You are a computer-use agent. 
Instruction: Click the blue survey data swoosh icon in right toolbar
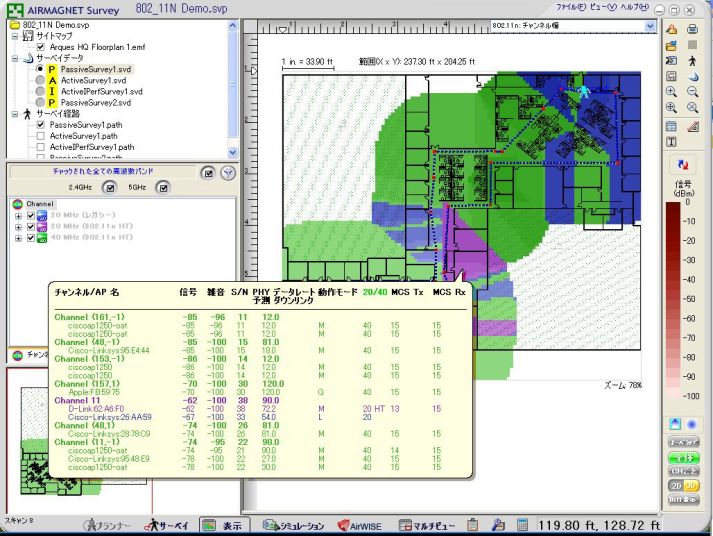pyautogui.click(x=692, y=76)
